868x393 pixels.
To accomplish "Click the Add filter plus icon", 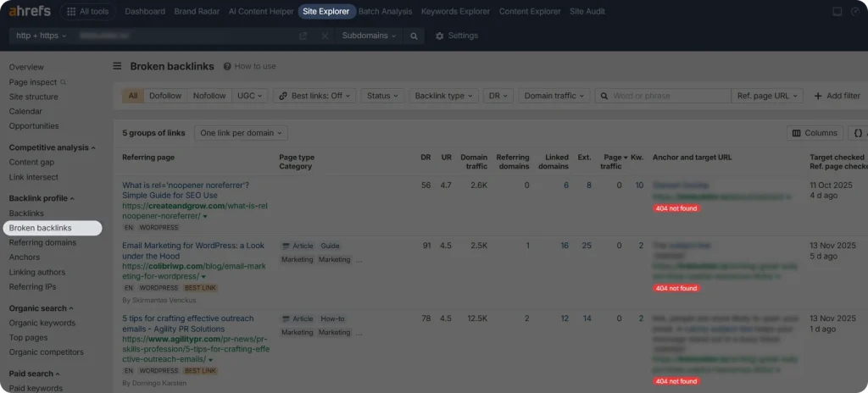I will coord(818,96).
